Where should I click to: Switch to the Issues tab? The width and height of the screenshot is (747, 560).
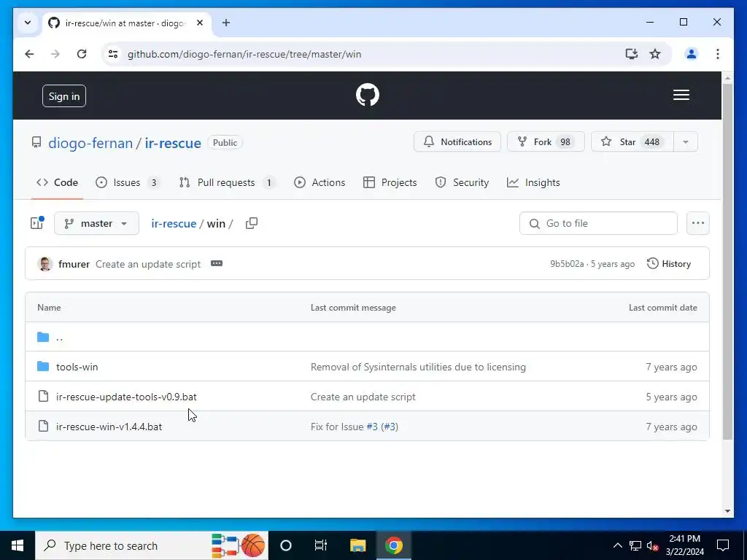pos(128,182)
